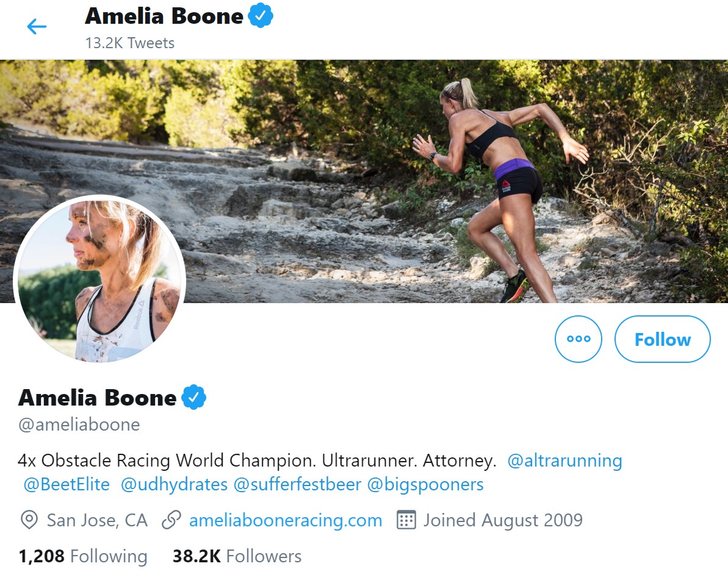The image size is (728, 580).
Task: Click the @ameliaboone handle text
Action: coord(79,424)
